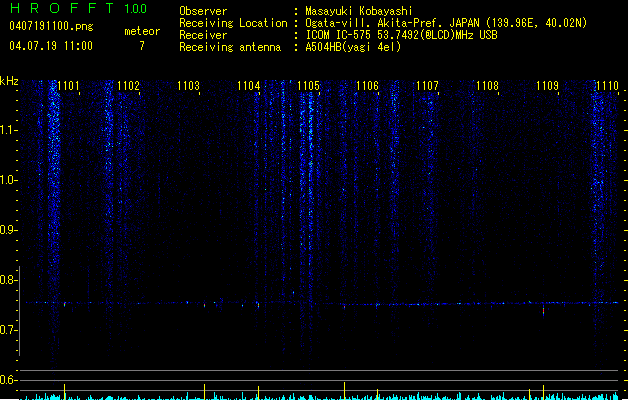Screen dimensions: 629x400
Task: Click the 0.7 kHz axis label
Action: [8, 330]
